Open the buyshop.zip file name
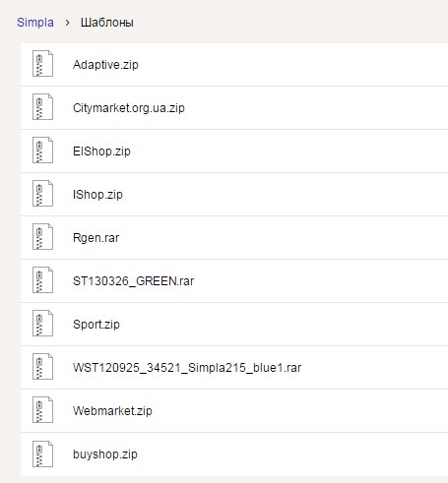The image size is (448, 483). tap(105, 454)
